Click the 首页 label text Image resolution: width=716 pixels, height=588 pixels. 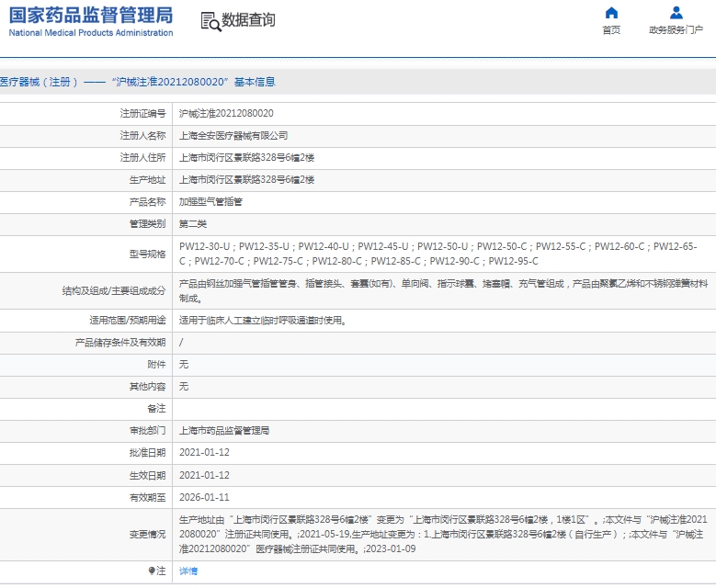coord(611,30)
